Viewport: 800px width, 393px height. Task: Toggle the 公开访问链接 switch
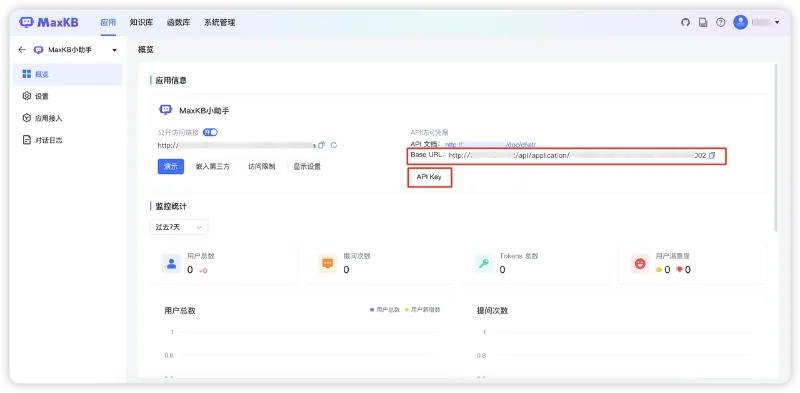(210, 132)
